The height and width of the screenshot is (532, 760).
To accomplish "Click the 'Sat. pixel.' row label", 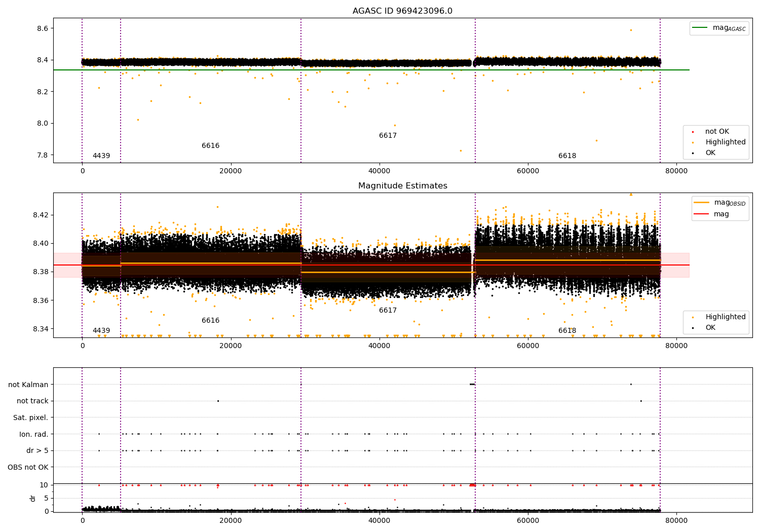I will [31, 418].
